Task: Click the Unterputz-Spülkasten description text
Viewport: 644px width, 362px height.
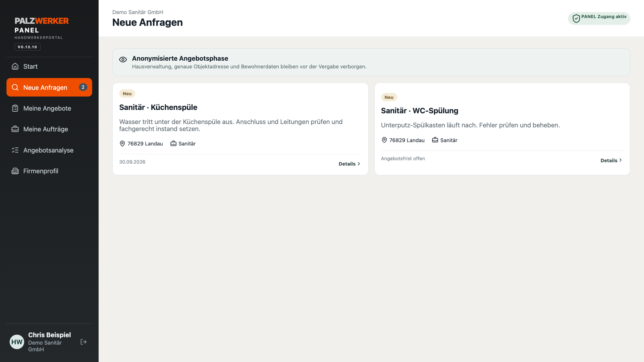Action: [x=470, y=125]
